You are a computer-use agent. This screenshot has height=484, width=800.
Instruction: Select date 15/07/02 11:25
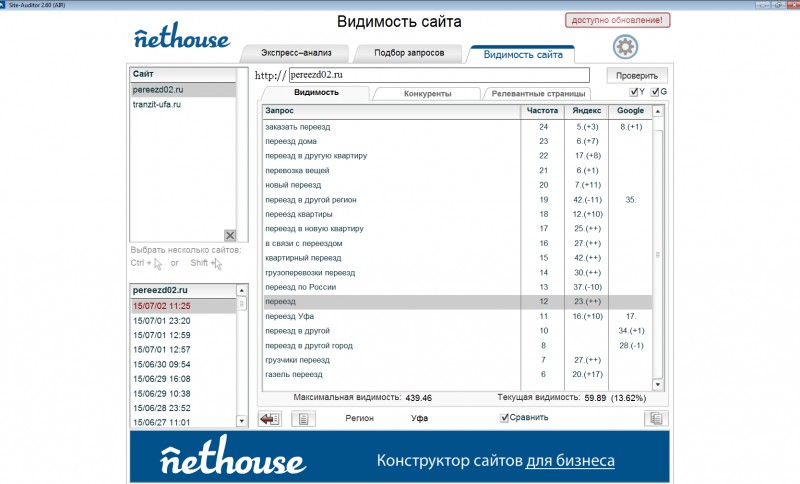pyautogui.click(x=184, y=306)
